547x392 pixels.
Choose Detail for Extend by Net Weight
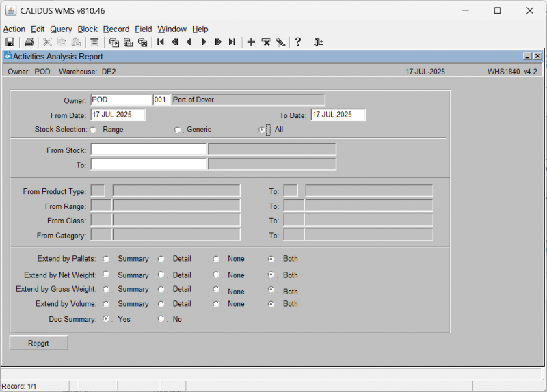click(x=161, y=275)
